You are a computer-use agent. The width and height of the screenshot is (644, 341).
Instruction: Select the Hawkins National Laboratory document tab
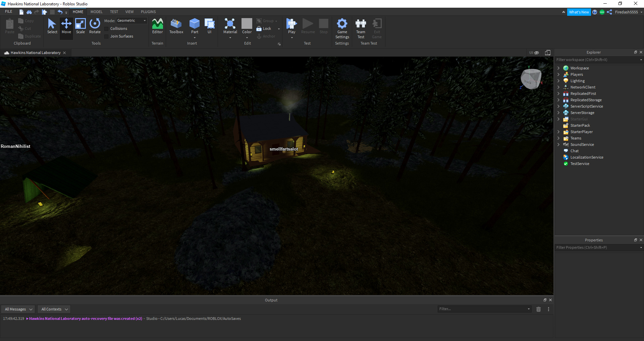pyautogui.click(x=36, y=53)
